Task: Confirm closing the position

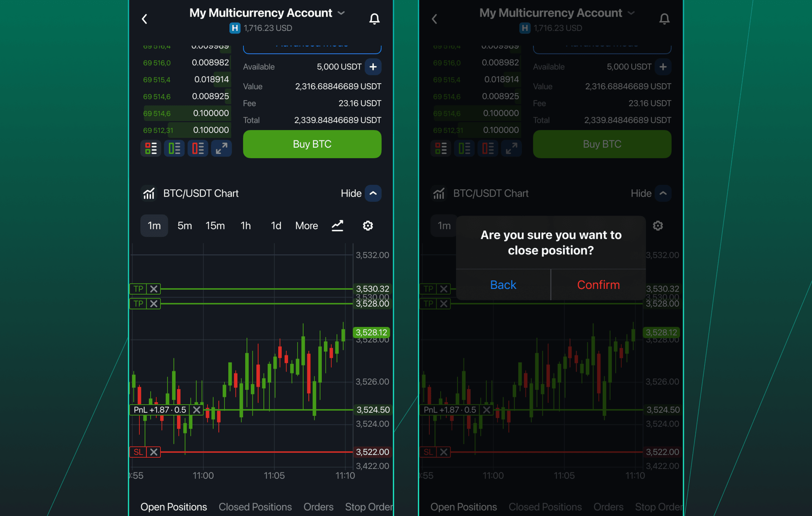Action: 598,284
